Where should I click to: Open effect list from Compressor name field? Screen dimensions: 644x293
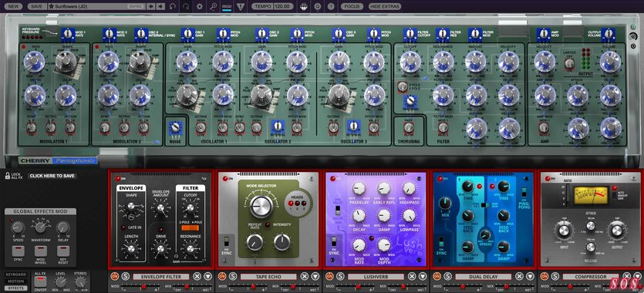pyautogui.click(x=591, y=277)
